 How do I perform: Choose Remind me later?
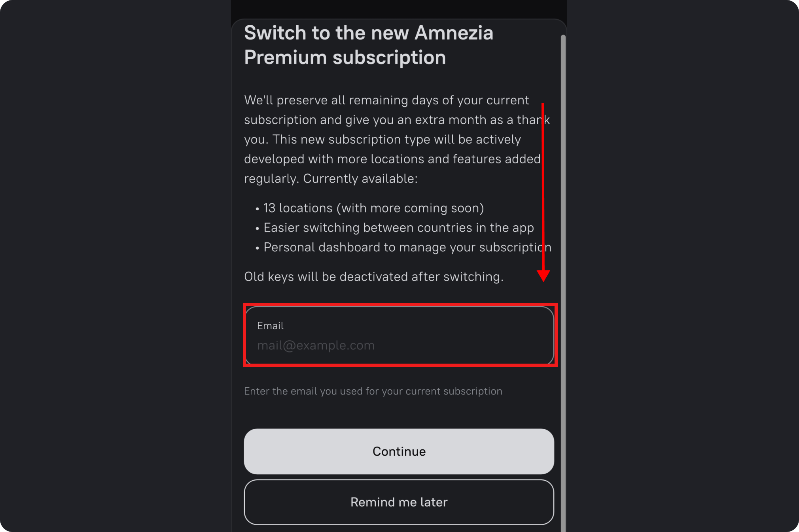pos(399,502)
